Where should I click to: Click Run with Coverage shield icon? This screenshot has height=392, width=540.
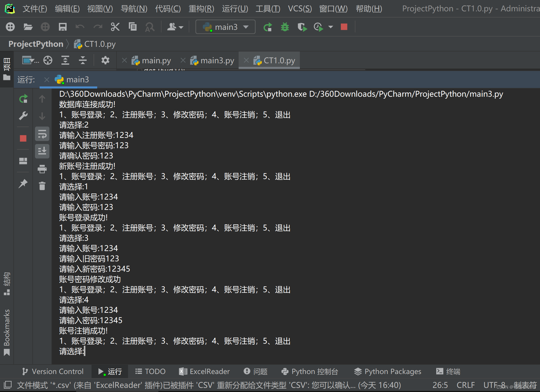[x=302, y=27]
